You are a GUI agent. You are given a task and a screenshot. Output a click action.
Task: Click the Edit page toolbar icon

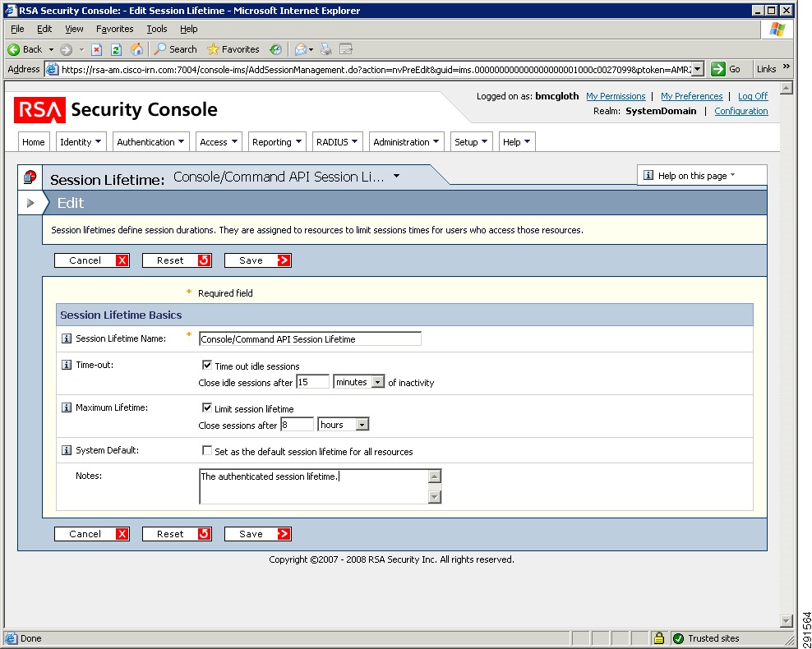346,49
